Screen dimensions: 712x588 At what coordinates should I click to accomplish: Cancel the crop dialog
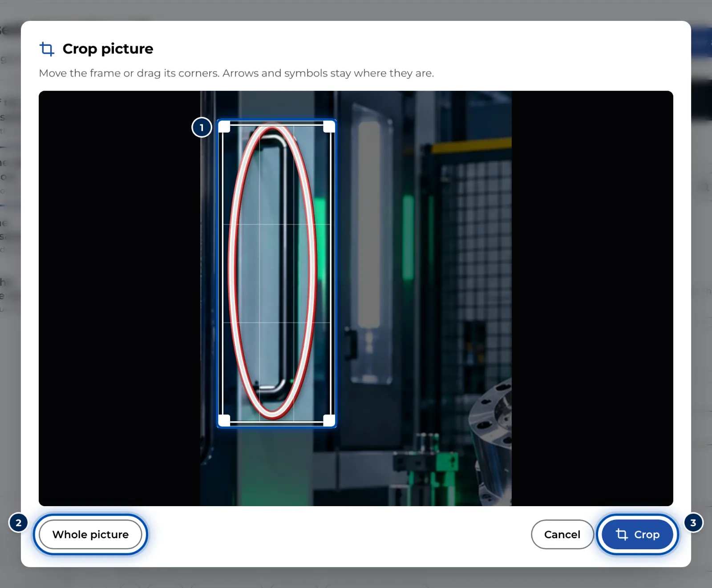[562, 534]
